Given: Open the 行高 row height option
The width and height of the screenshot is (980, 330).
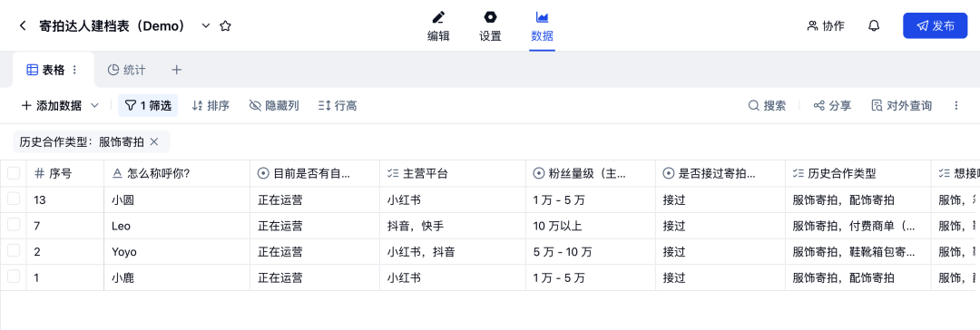Looking at the screenshot, I should 338,106.
